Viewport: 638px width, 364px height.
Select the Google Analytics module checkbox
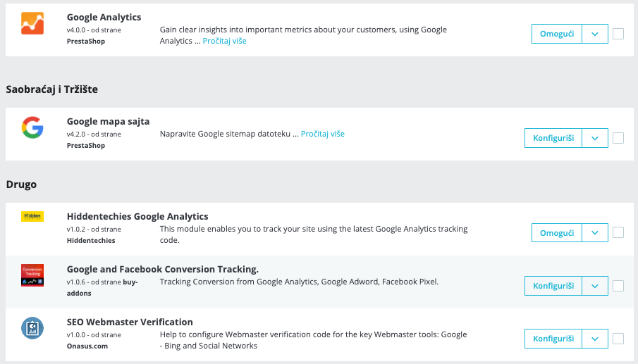pos(618,34)
